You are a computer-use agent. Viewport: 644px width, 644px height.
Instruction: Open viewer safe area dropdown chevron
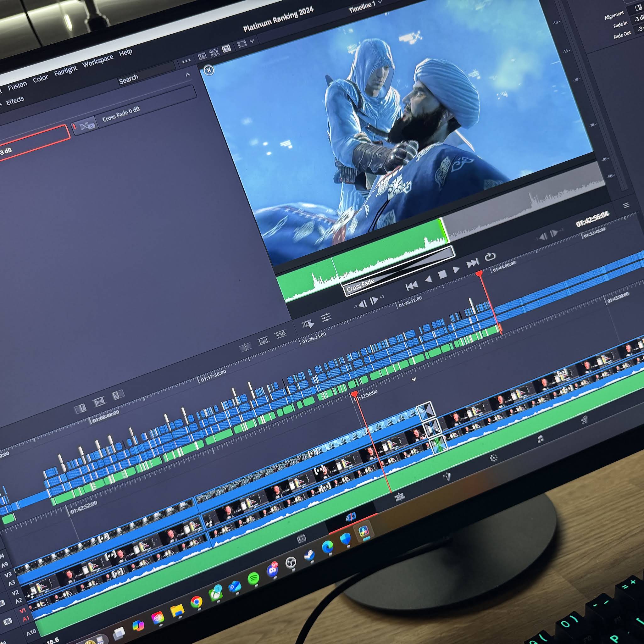[252, 41]
